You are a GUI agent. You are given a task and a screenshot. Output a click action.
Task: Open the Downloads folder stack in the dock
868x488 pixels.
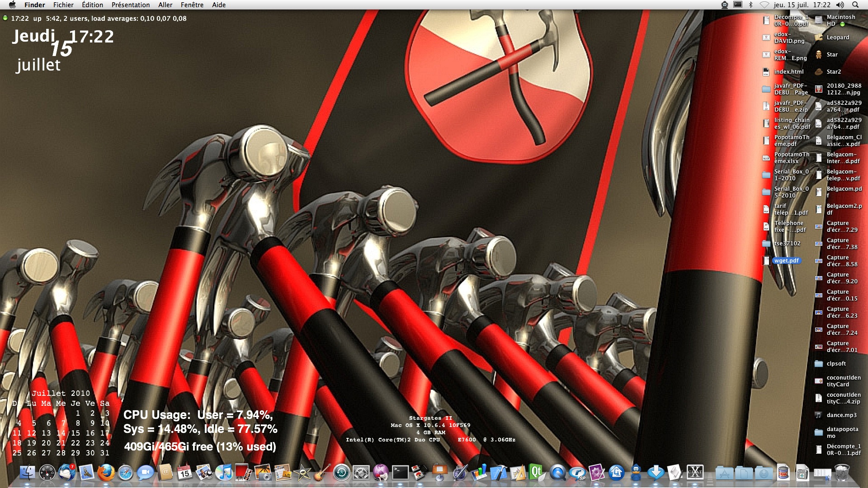[x=764, y=473]
